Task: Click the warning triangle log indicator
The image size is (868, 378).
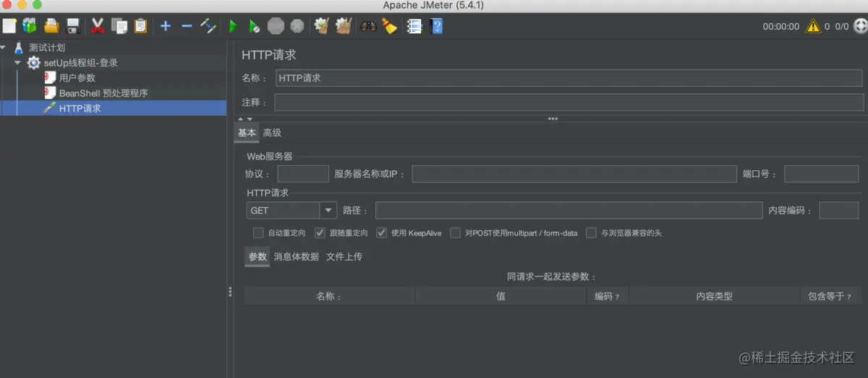Action: [x=814, y=26]
